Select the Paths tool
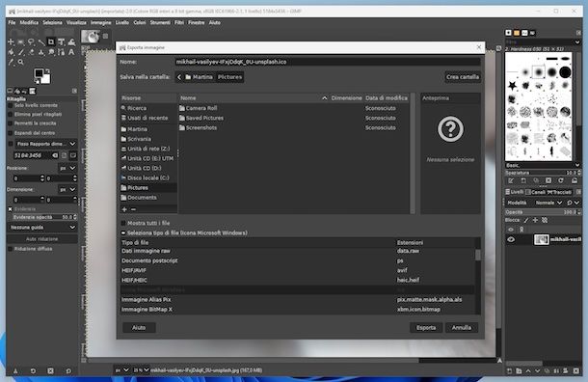Image resolution: width=588 pixels, height=382 pixels. [x=61, y=52]
